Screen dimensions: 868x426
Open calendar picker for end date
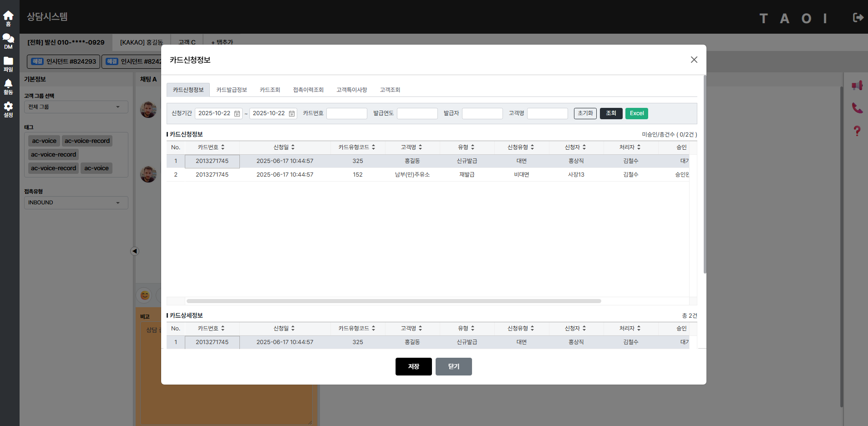pos(292,114)
